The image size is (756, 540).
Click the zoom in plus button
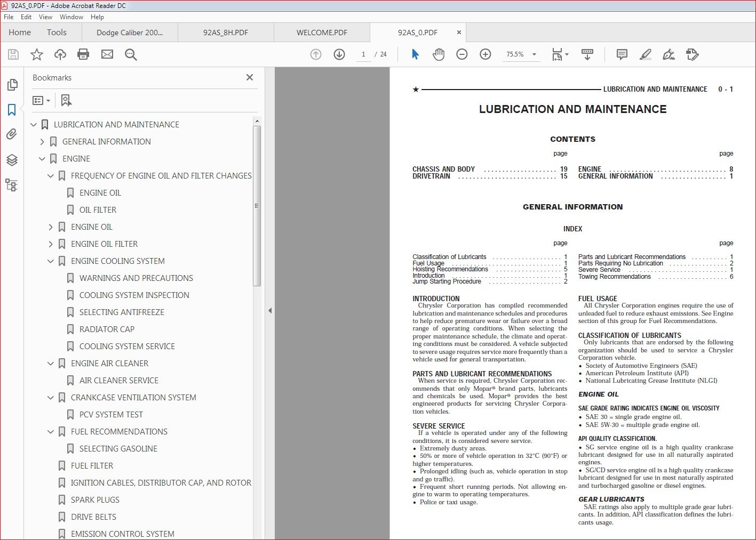coord(486,54)
